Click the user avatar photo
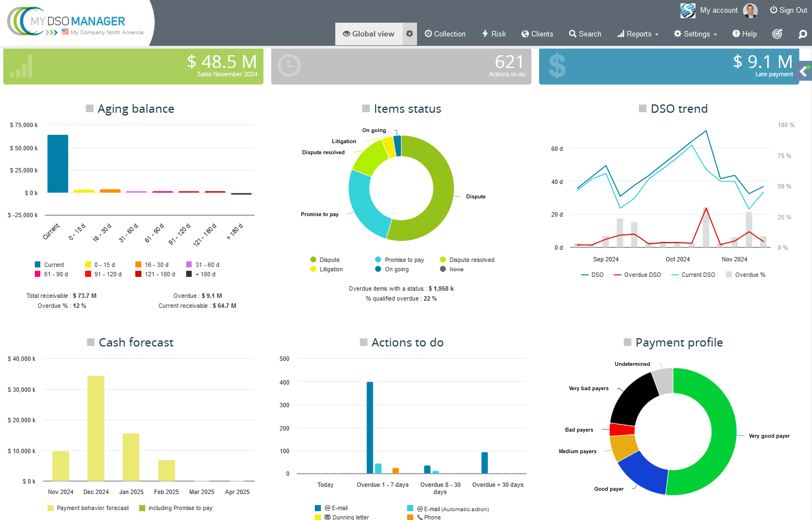 (750, 10)
